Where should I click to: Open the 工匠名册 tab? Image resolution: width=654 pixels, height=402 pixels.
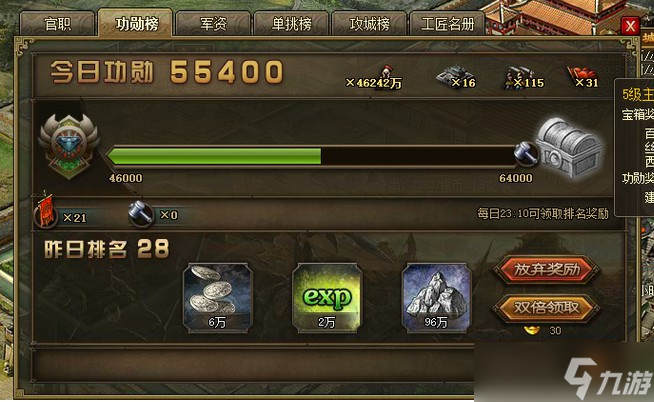(x=448, y=24)
